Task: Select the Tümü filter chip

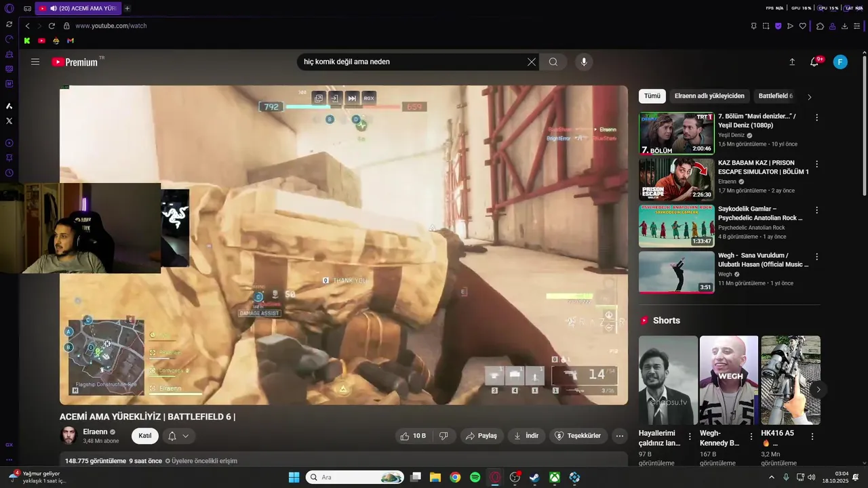Action: click(x=652, y=96)
